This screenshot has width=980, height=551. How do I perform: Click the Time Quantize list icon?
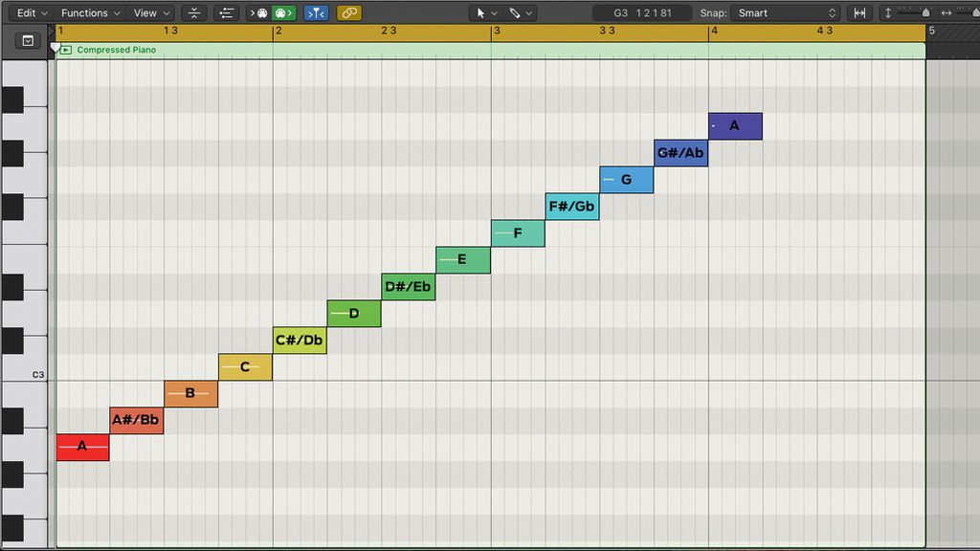tap(227, 12)
